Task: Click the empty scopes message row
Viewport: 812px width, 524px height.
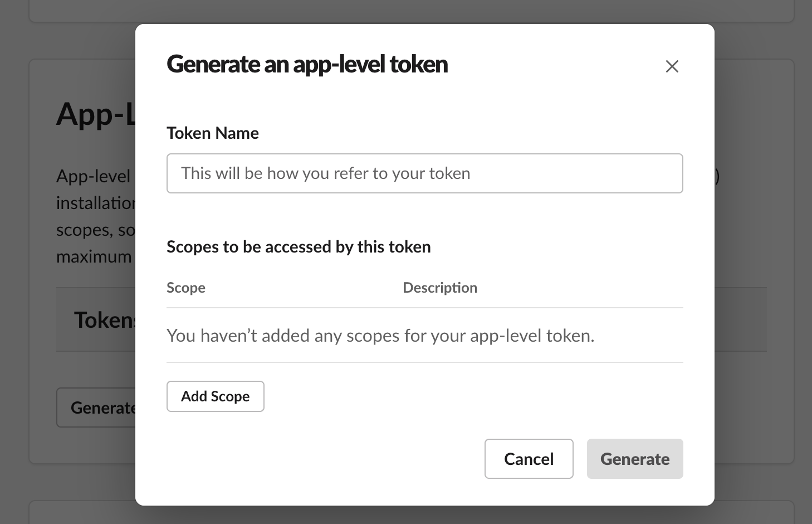Action: 380,335
